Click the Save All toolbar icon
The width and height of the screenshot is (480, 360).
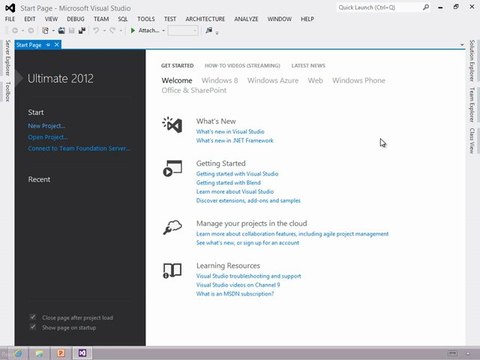point(82,31)
